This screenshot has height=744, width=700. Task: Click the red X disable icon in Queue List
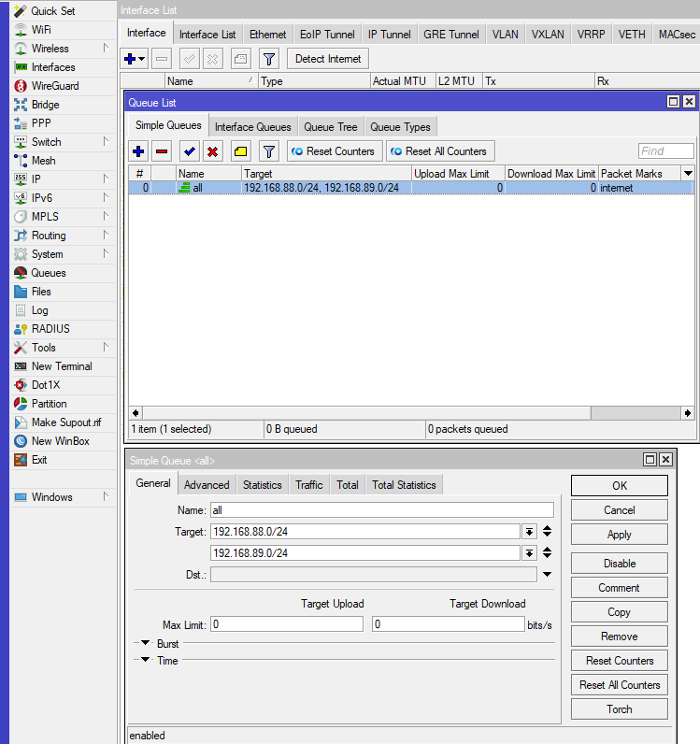213,151
